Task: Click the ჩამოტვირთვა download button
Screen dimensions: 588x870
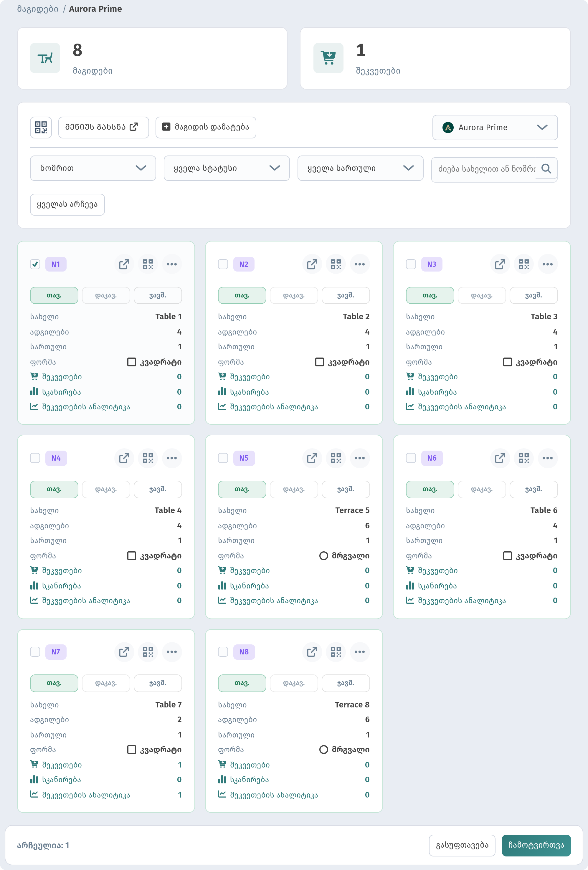Action: 536,846
